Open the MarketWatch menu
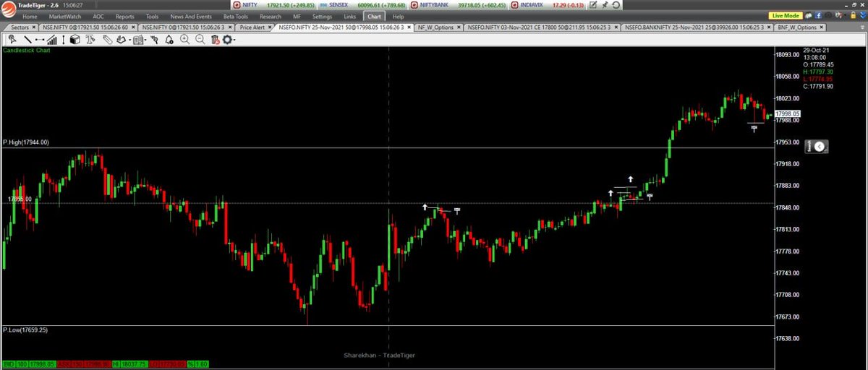The image size is (868, 370). click(x=65, y=16)
